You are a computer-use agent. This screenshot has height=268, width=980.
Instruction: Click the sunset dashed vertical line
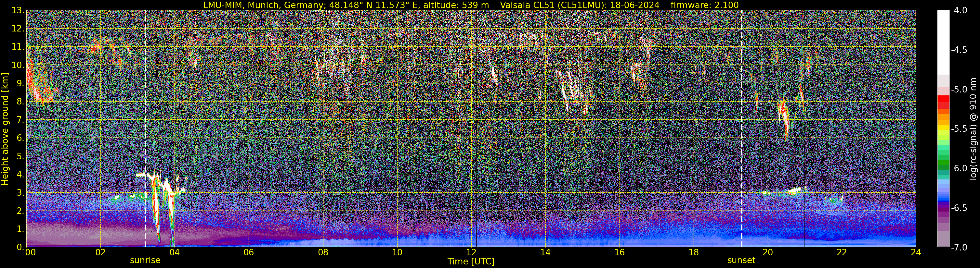click(741, 129)
